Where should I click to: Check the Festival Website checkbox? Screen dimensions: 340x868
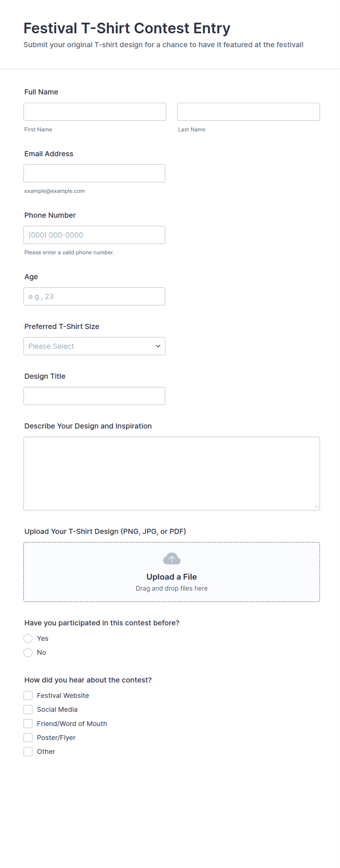pos(28,695)
